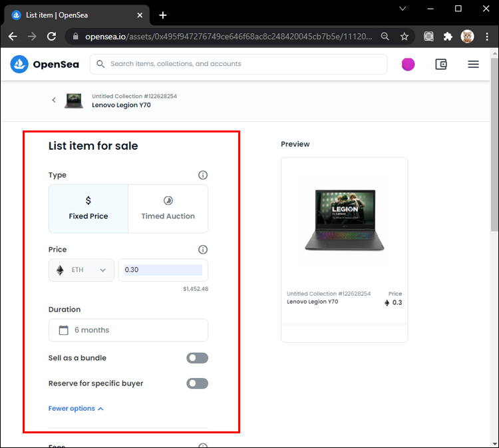Click the 0.3 price in preview card
The height and width of the screenshot is (448, 499).
tap(397, 302)
